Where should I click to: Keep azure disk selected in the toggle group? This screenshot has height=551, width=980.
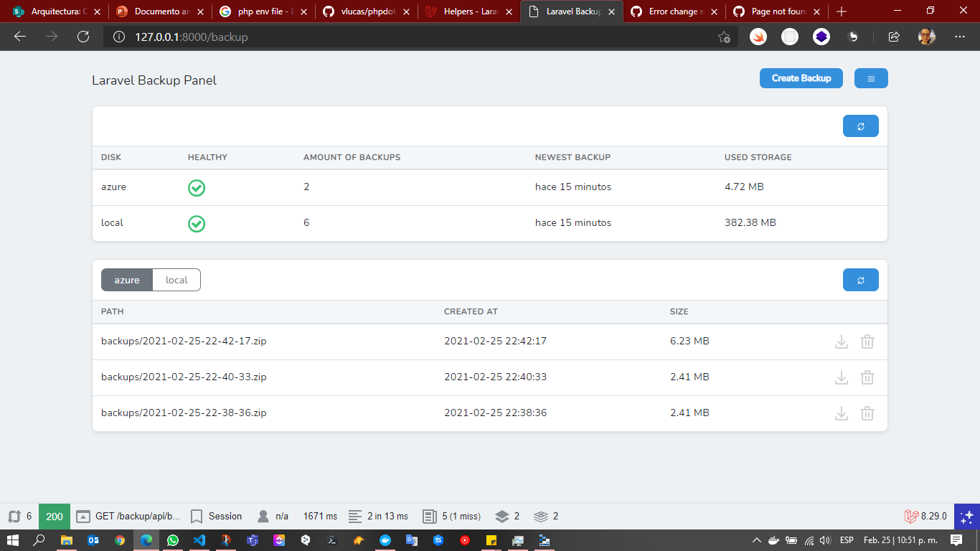point(126,280)
